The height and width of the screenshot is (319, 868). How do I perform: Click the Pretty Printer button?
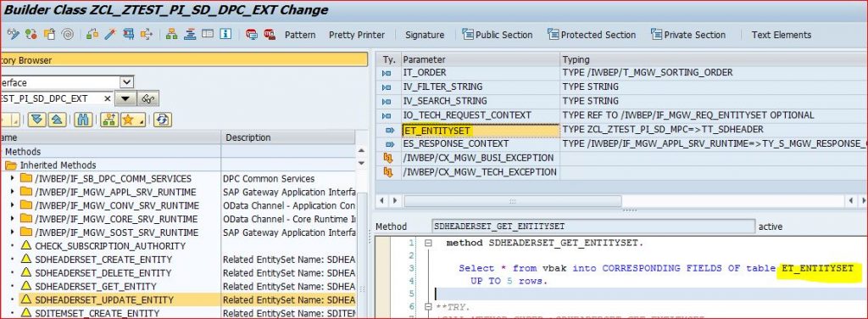357,35
